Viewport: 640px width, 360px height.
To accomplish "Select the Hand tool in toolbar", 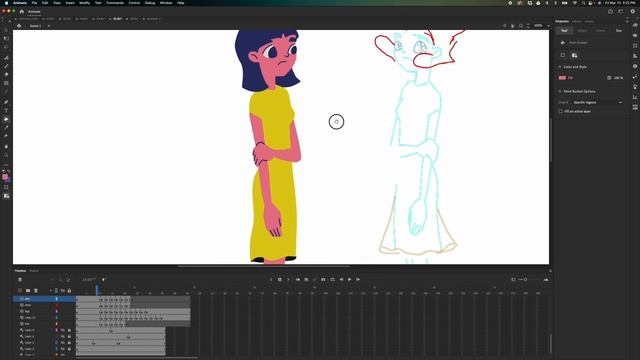I will click(x=6, y=147).
